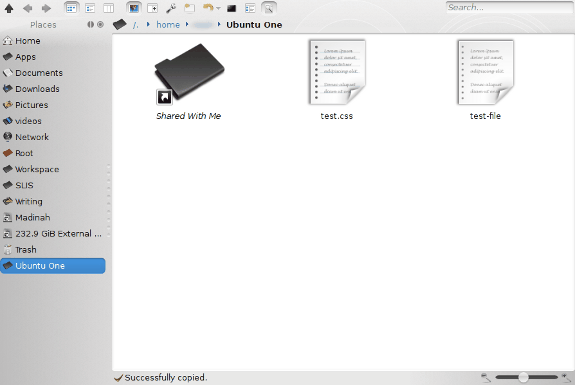Select the test.css file icon
The width and height of the screenshot is (575, 385).
337,73
